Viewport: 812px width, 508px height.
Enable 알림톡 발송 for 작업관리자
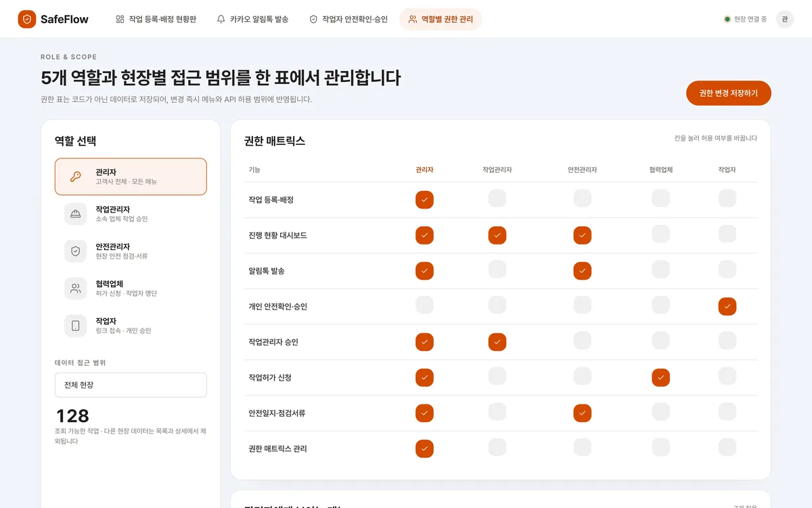tap(497, 270)
